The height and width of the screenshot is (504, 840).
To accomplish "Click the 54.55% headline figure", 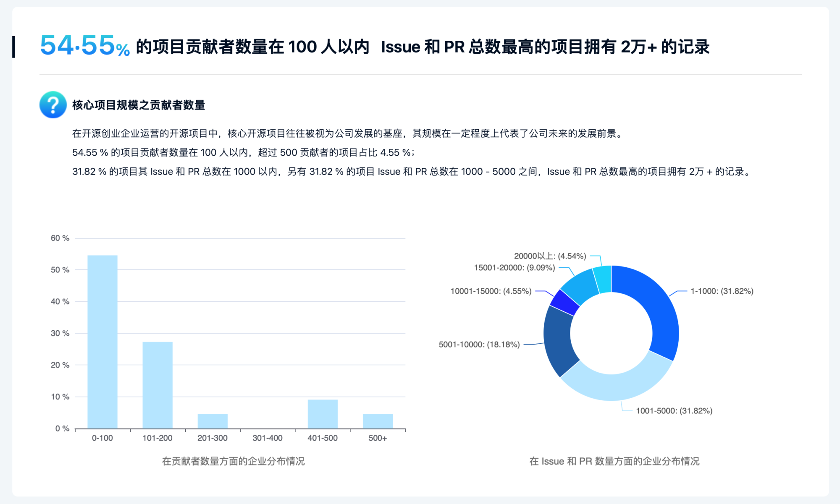I will pos(85,45).
